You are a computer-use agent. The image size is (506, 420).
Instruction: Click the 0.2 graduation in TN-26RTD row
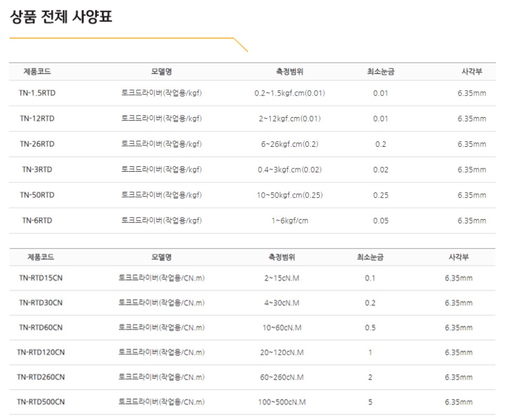380,144
